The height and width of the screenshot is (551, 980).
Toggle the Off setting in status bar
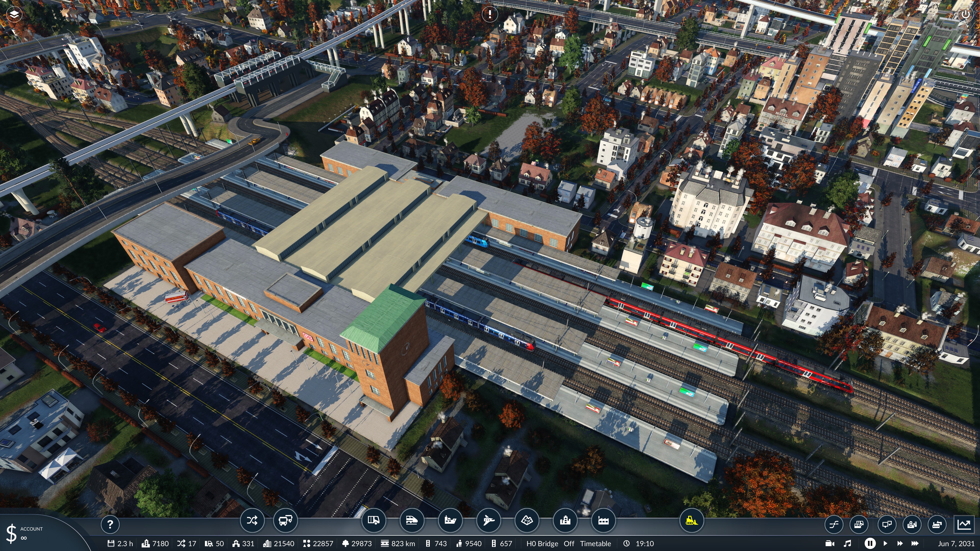click(569, 543)
